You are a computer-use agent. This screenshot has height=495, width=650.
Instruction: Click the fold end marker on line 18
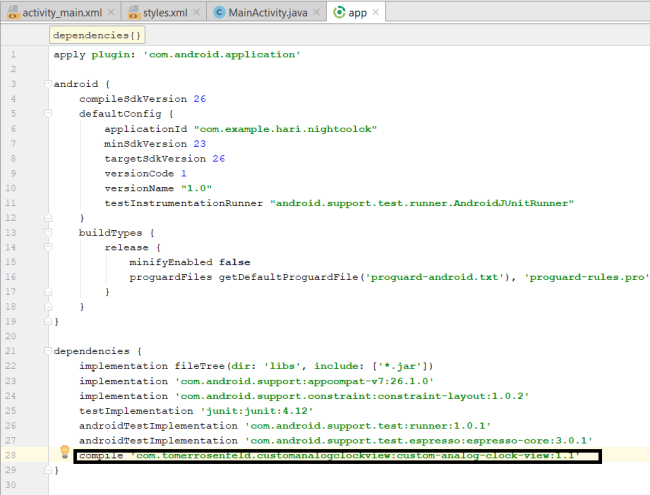(x=48, y=307)
